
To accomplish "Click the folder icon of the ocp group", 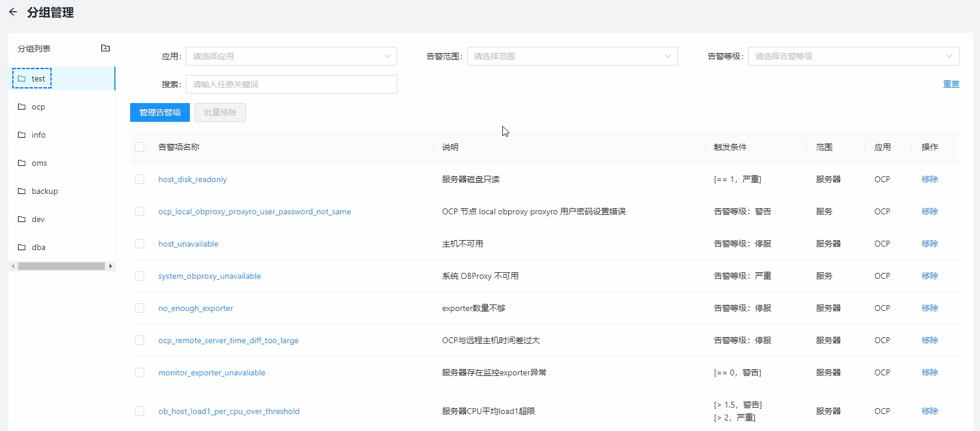I will click(x=22, y=107).
